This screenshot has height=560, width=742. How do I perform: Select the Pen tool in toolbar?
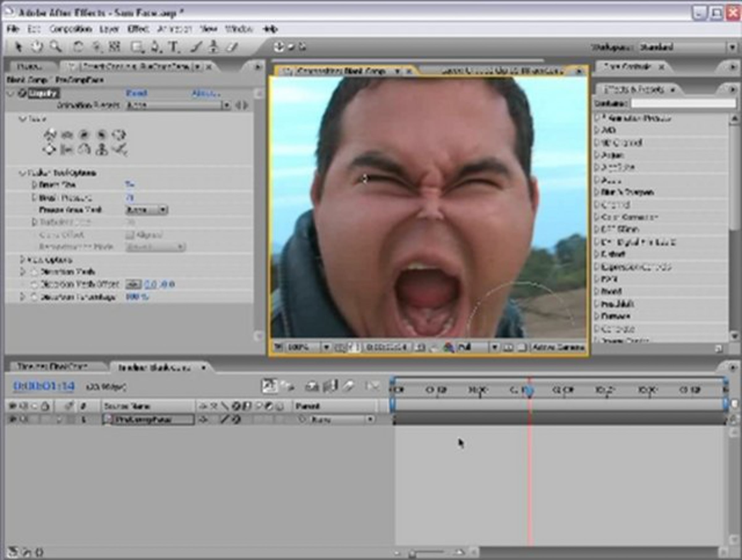155,47
